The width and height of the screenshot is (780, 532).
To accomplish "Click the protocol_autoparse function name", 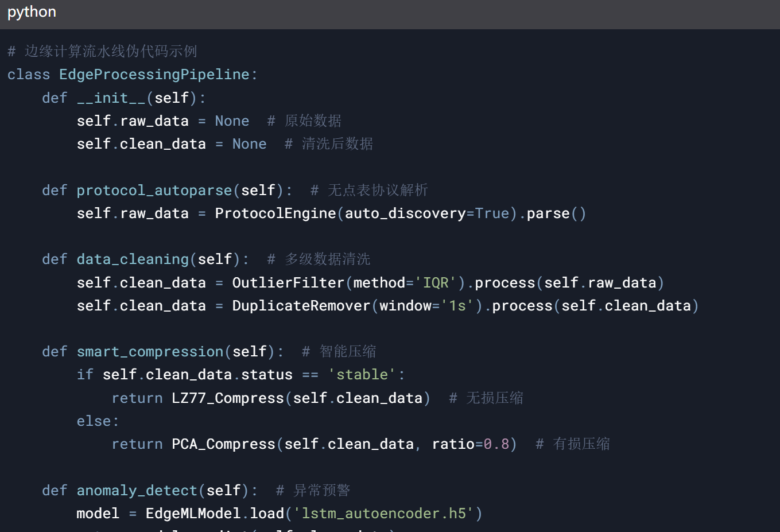I will coord(154,191).
